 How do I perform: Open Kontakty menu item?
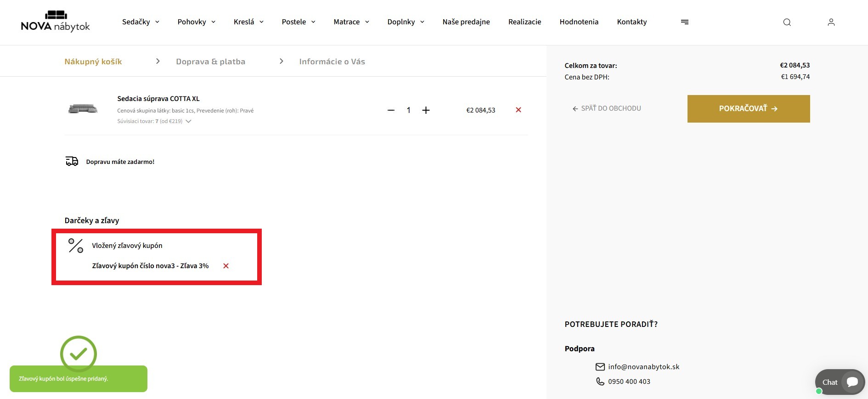[x=631, y=22]
